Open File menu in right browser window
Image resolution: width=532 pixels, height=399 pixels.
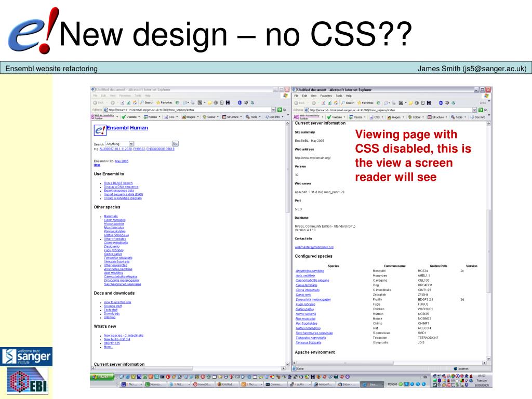point(297,96)
